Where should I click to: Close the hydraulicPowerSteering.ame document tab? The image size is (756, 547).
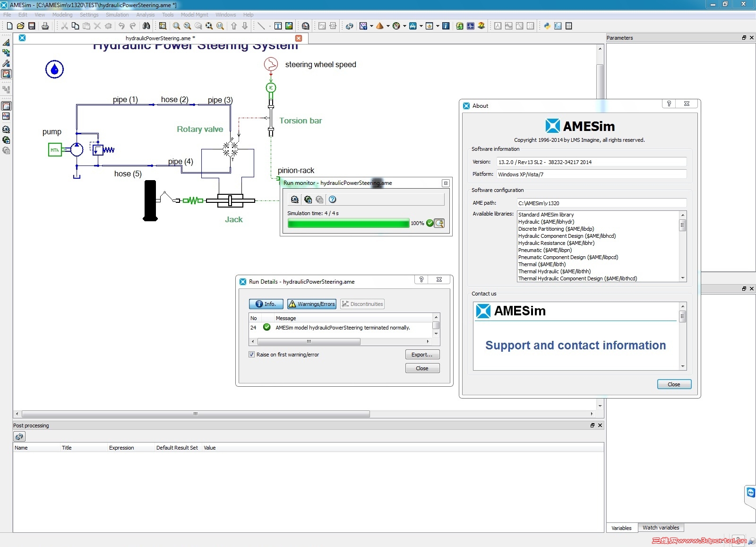(299, 38)
